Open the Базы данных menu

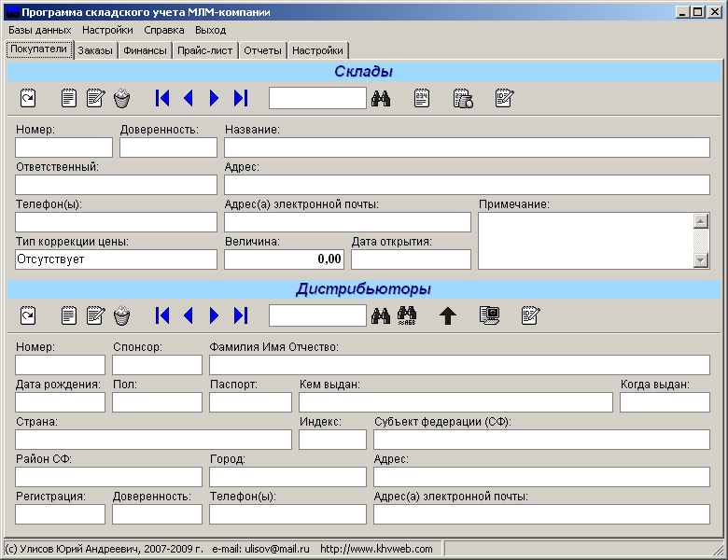click(x=40, y=30)
